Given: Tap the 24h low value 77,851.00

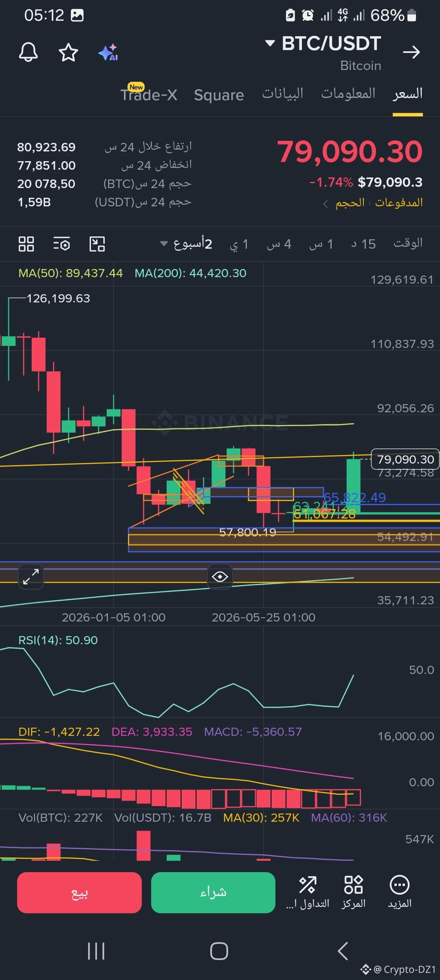Looking at the screenshot, I should click(x=46, y=165).
